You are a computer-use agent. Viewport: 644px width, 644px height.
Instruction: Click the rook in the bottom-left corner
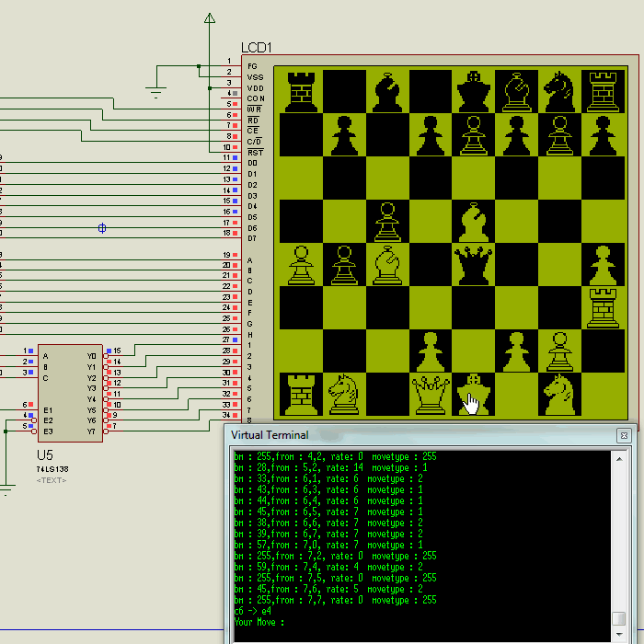click(x=301, y=394)
